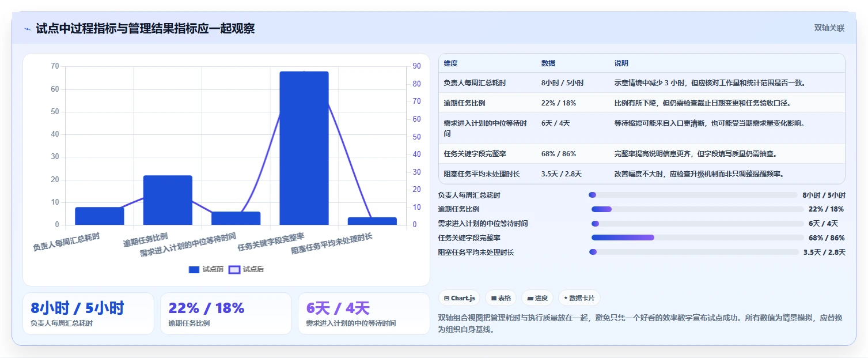Click the 数据 table column header

point(548,63)
